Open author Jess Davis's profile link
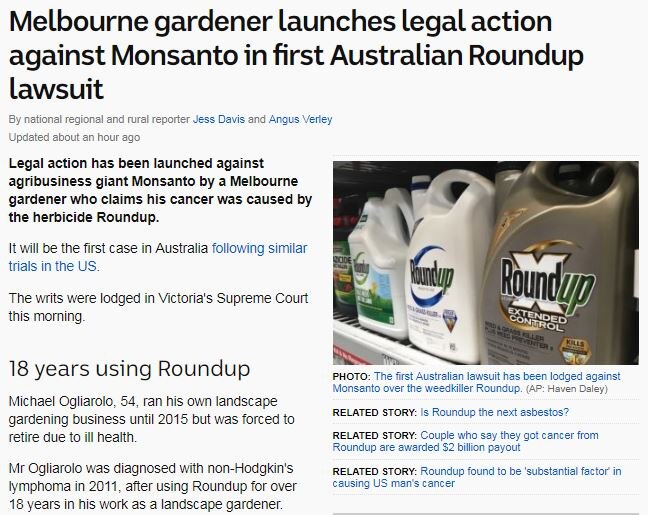Image resolution: width=648 pixels, height=515 pixels. click(219, 119)
